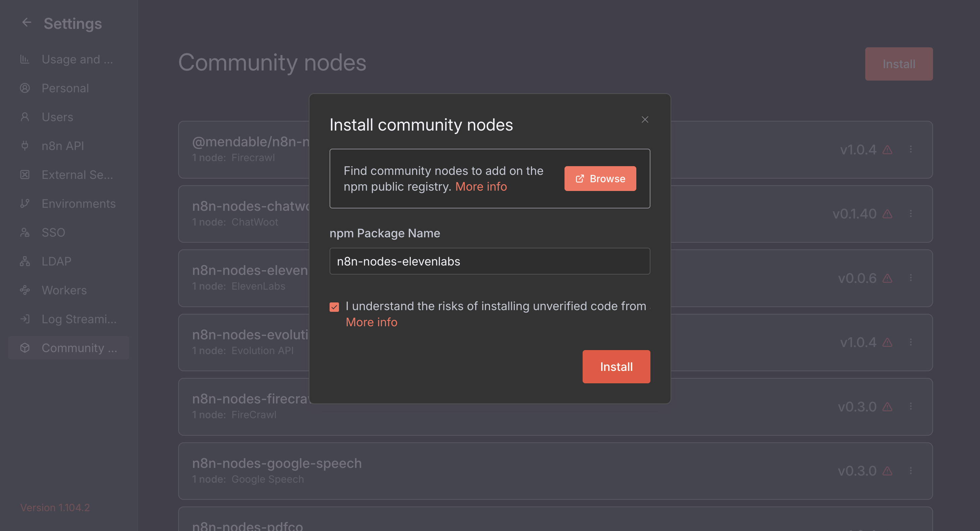Open More info link under risks checkbox
Image resolution: width=980 pixels, height=531 pixels.
tap(371, 322)
